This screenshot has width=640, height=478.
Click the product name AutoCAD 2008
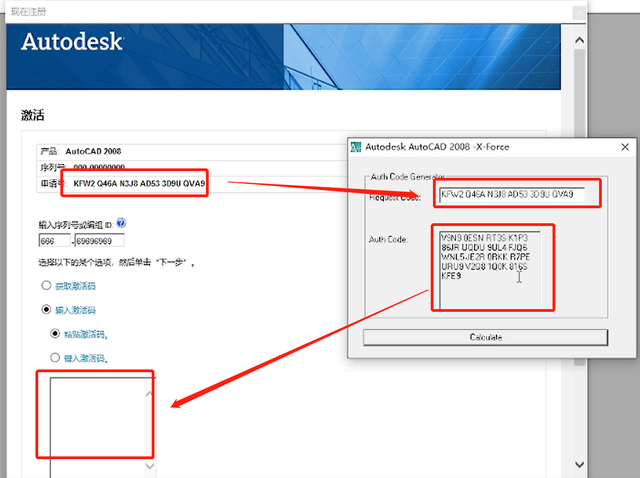point(93,151)
